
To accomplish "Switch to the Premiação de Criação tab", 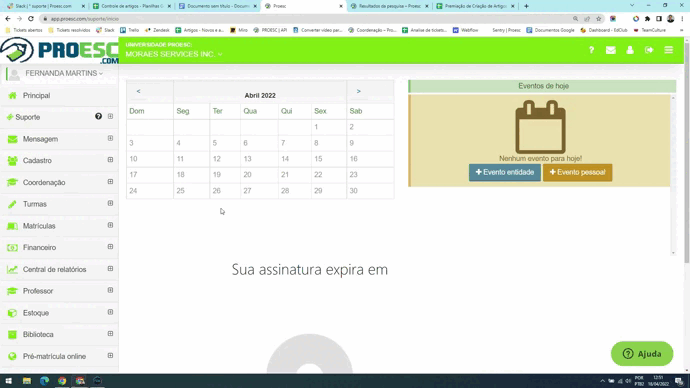I will (475, 6).
